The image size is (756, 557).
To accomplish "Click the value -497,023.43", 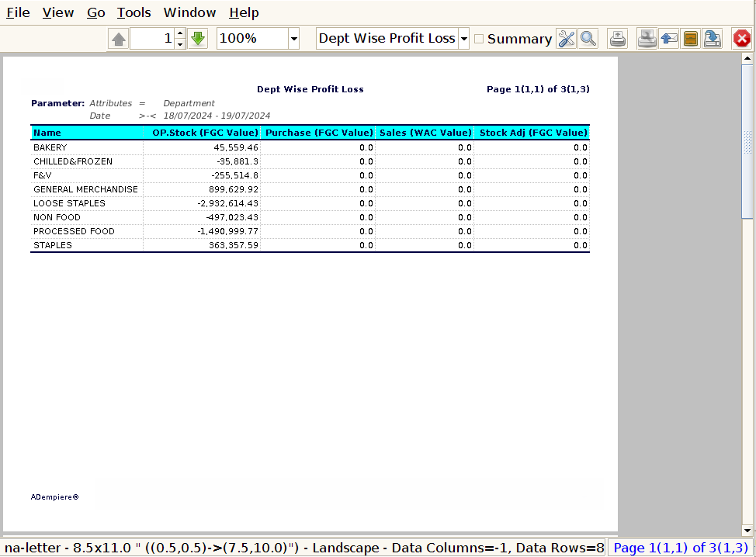I will pyautogui.click(x=232, y=217).
